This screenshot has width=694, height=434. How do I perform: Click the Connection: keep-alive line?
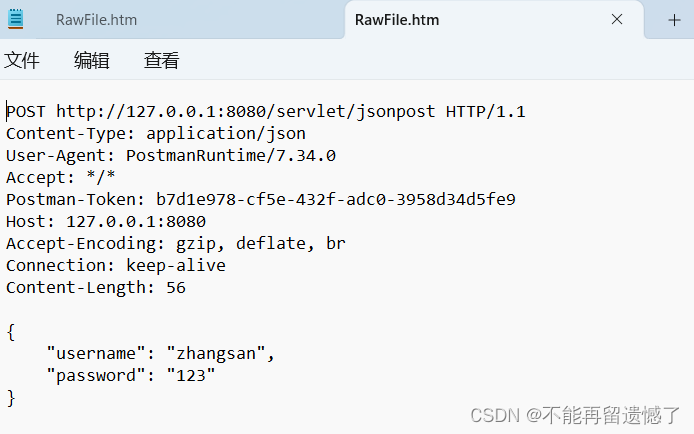(x=116, y=265)
